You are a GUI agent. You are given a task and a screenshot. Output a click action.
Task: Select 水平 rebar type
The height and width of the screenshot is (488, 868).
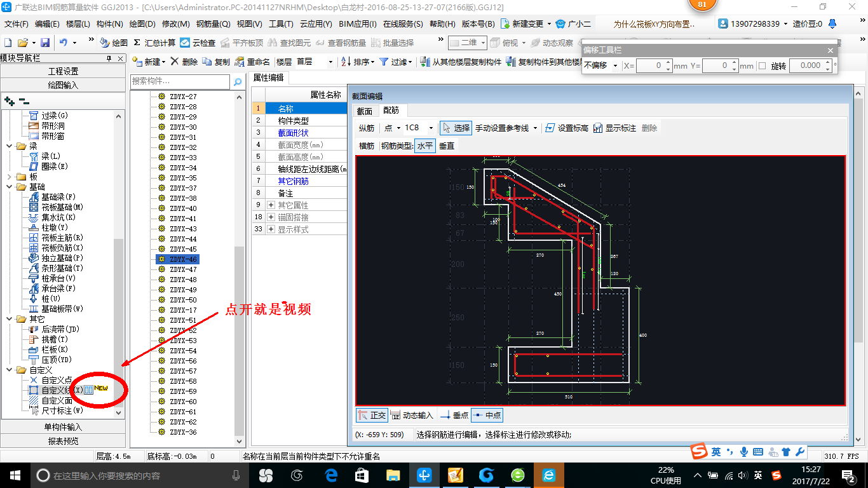click(425, 146)
